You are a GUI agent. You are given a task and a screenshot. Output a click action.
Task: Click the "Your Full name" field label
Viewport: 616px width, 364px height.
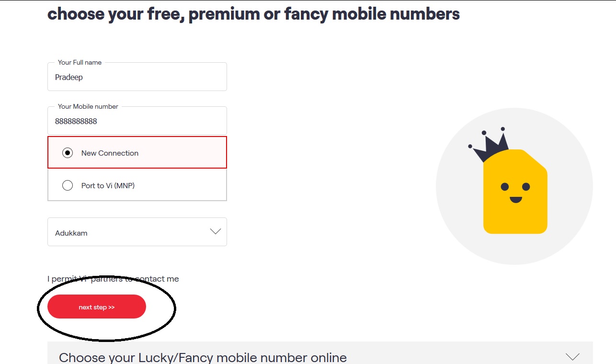(80, 62)
